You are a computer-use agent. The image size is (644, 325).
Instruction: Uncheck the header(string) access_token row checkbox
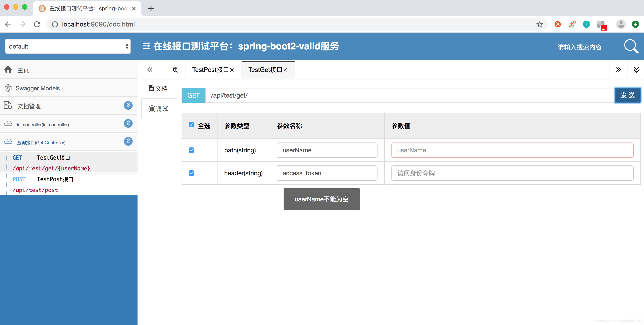click(191, 173)
